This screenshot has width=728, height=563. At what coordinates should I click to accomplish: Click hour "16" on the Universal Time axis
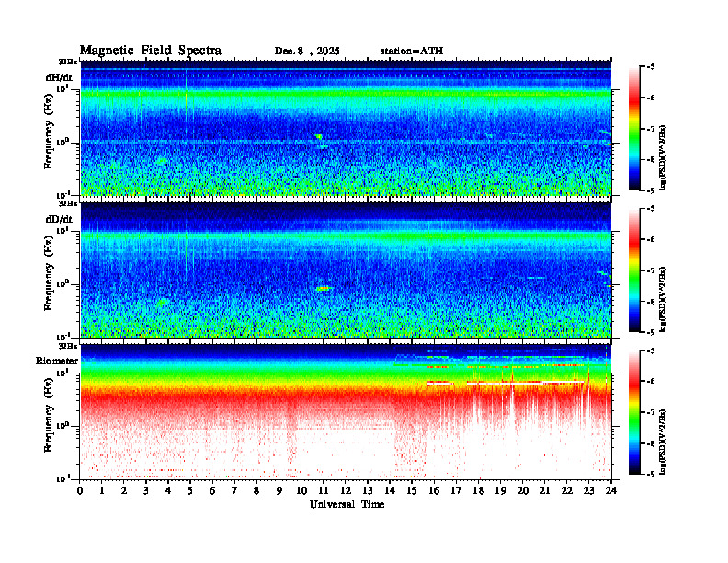(434, 491)
